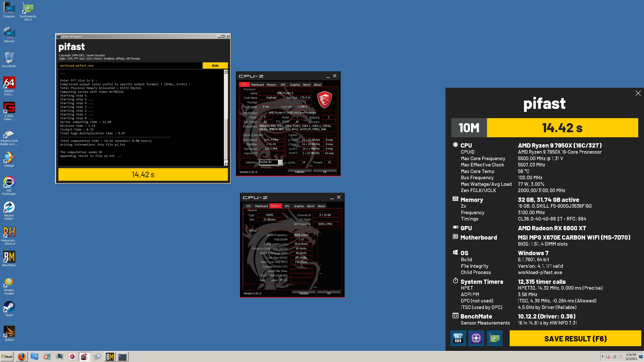This screenshot has height=362, width=644.
Task: Select BenchMate desktop shortcut
Action: [9, 259]
